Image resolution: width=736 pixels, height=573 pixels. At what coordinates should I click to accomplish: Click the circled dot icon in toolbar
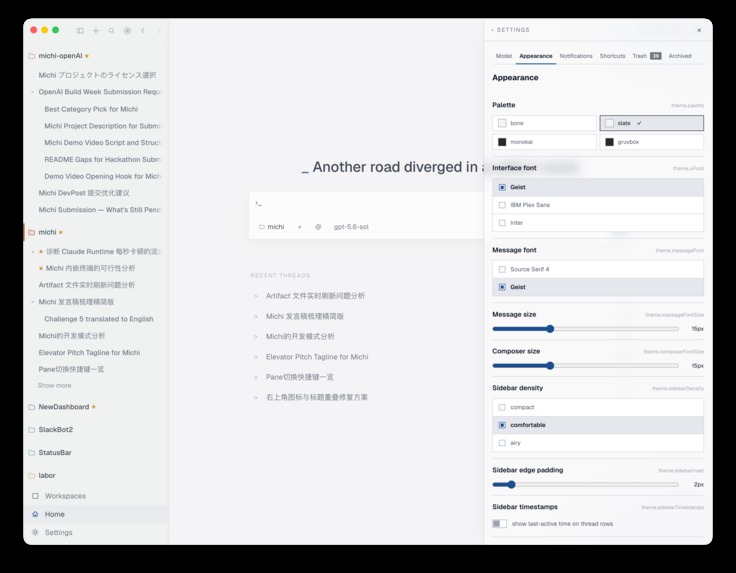coord(127,31)
